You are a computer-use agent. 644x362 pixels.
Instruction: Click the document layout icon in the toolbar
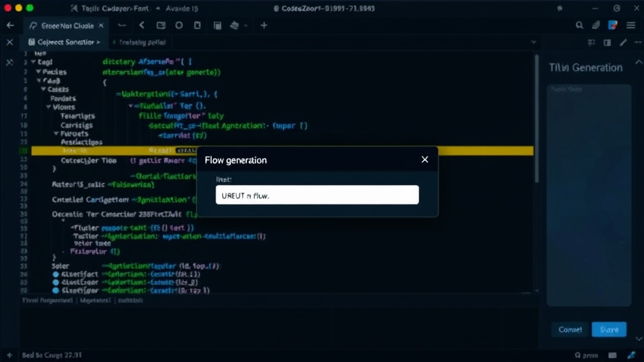pos(217,25)
